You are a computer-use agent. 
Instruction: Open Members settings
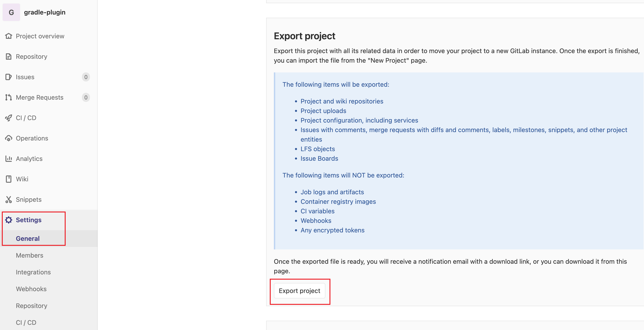pos(30,255)
